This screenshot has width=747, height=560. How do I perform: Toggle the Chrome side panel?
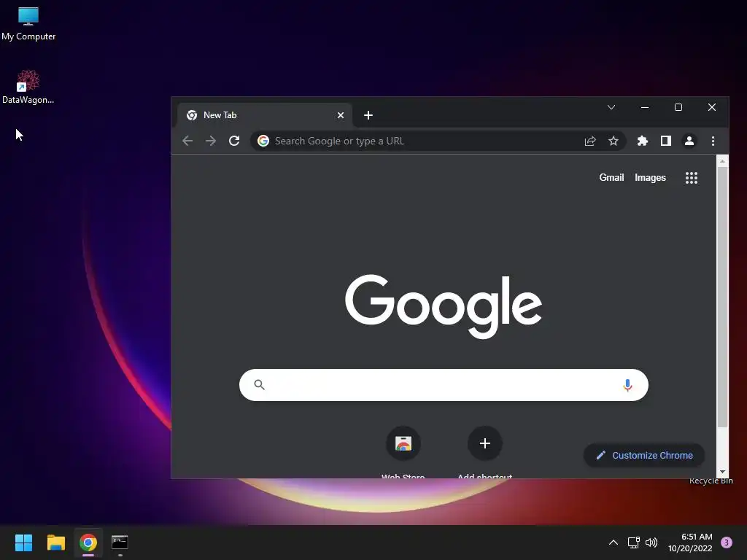[666, 141]
